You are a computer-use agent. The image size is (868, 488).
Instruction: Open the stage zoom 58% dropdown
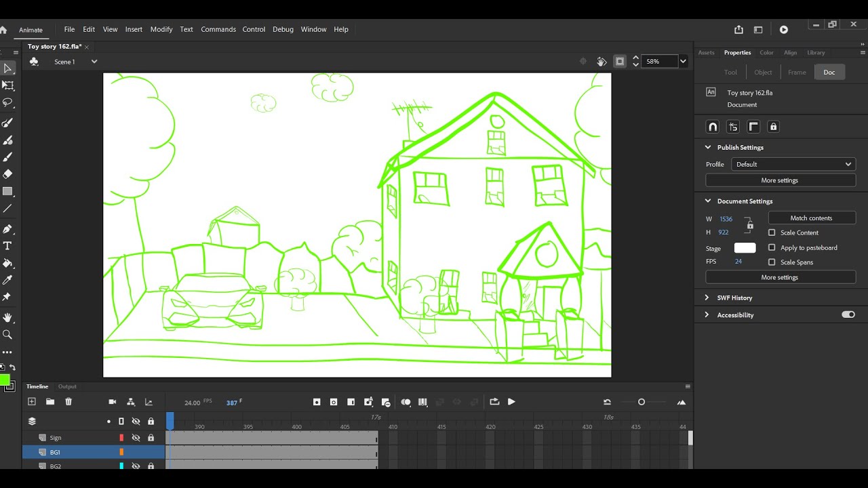tap(683, 62)
